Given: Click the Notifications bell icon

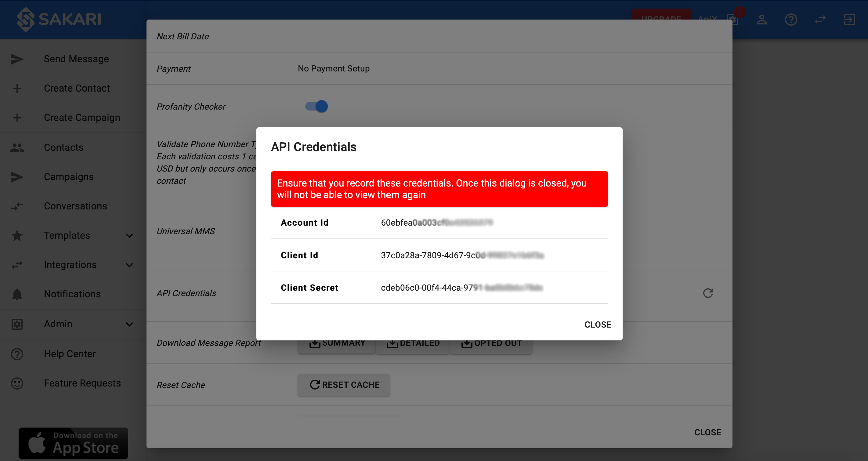Looking at the screenshot, I should 17,293.
